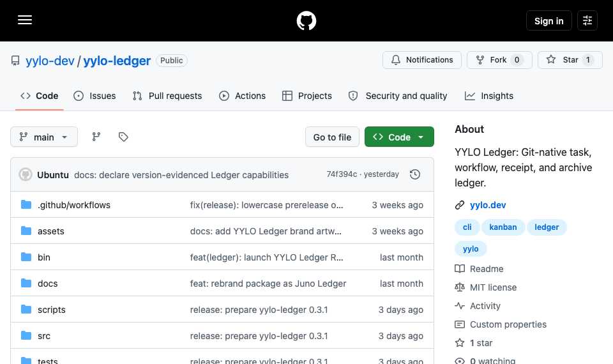Open the Pull requests tab

[167, 96]
